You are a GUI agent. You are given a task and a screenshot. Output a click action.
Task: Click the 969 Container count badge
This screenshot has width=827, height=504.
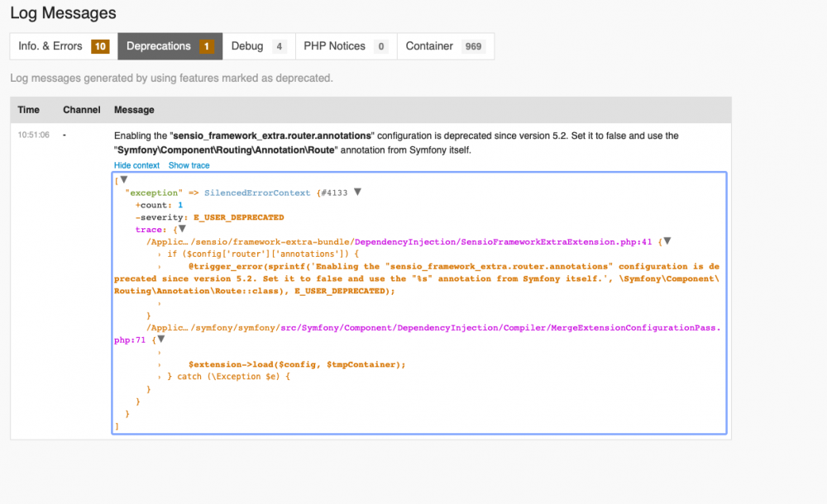click(473, 47)
